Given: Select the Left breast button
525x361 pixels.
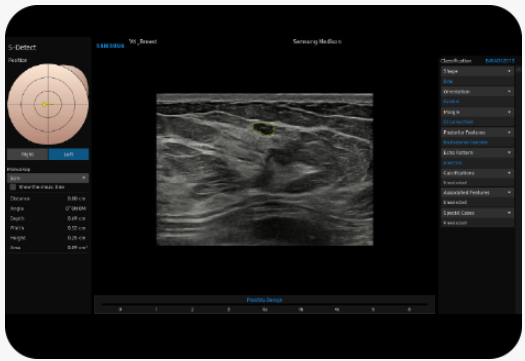Looking at the screenshot, I should coord(69,154).
